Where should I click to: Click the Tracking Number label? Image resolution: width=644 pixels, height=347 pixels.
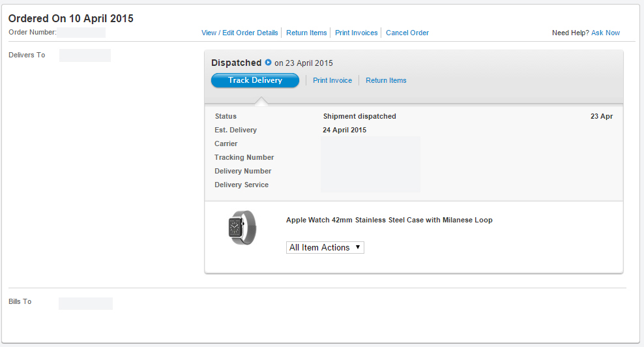(x=244, y=157)
